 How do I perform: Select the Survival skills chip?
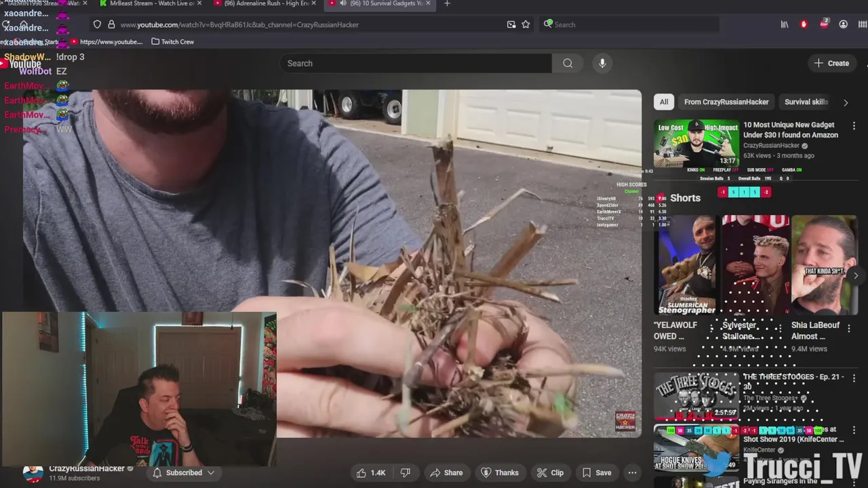[806, 102]
